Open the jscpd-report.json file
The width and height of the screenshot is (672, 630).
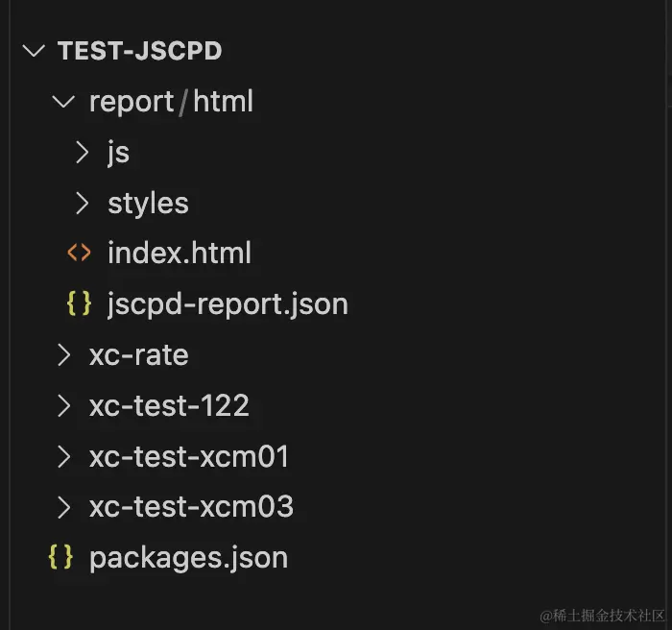coord(228,304)
